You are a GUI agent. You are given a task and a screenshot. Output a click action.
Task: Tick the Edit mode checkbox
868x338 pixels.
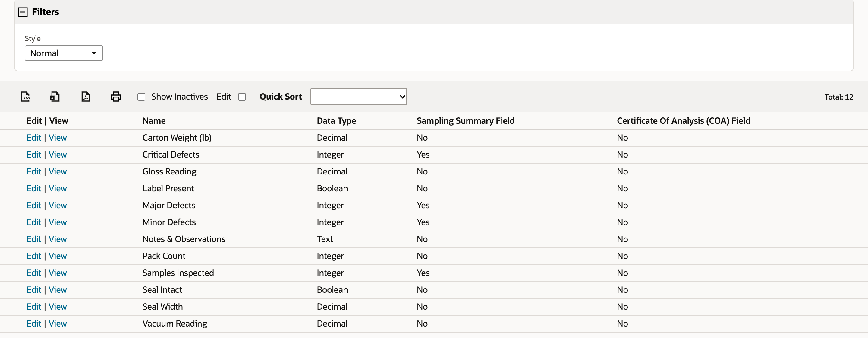tap(242, 97)
